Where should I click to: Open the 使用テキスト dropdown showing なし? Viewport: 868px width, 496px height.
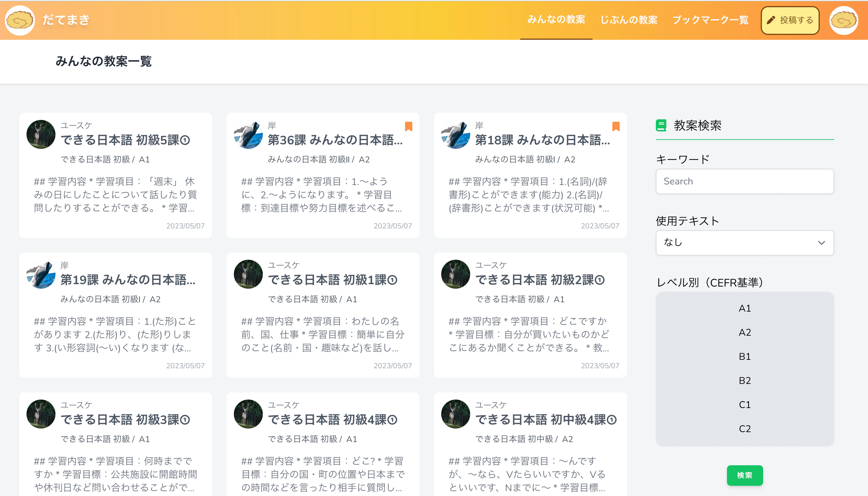(x=745, y=243)
